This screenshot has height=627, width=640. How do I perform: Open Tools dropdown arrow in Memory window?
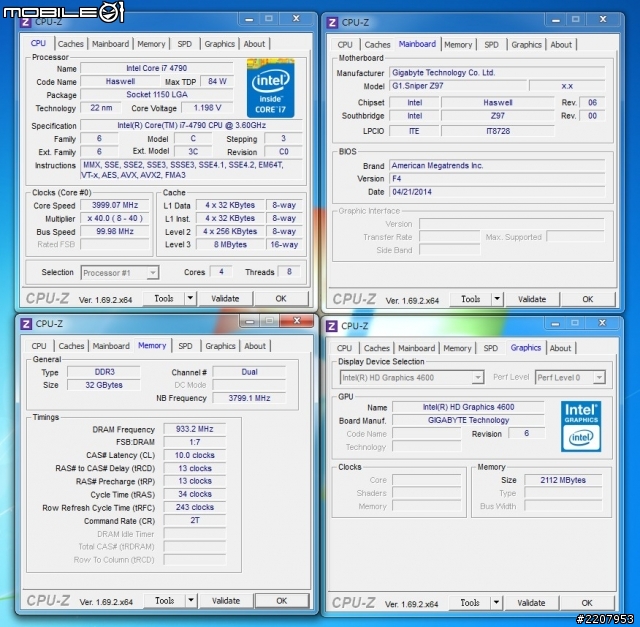(191, 600)
